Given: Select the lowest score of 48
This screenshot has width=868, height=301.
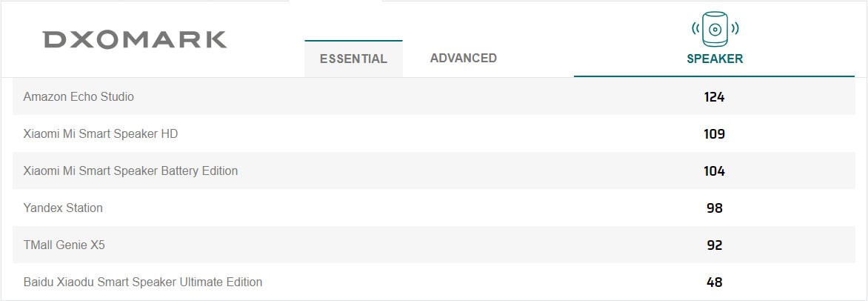Looking at the screenshot, I should tap(715, 282).
